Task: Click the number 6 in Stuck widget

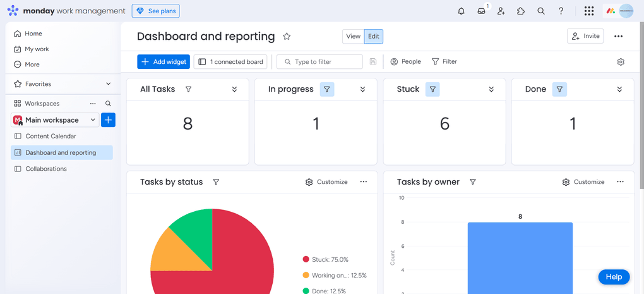Action: coord(445,124)
